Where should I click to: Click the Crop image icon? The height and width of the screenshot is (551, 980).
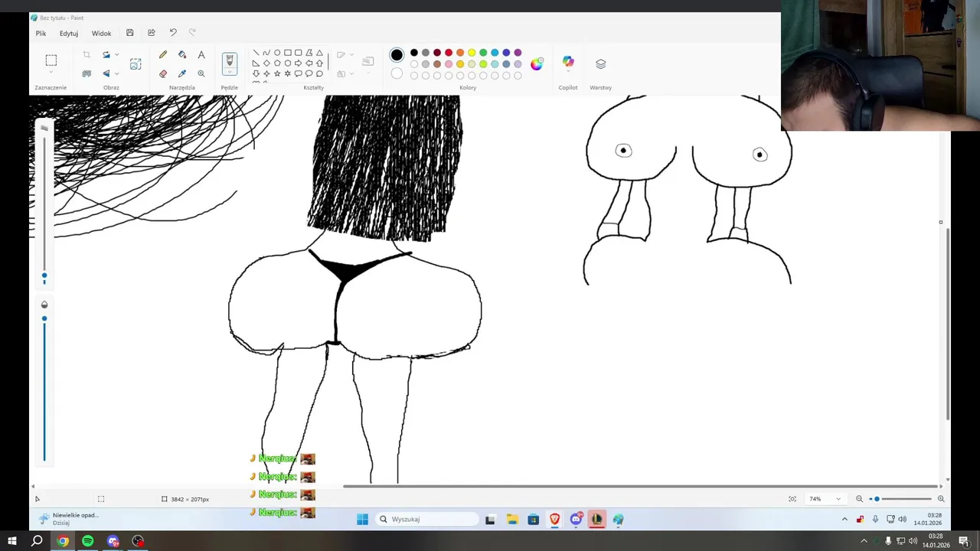[x=87, y=55]
